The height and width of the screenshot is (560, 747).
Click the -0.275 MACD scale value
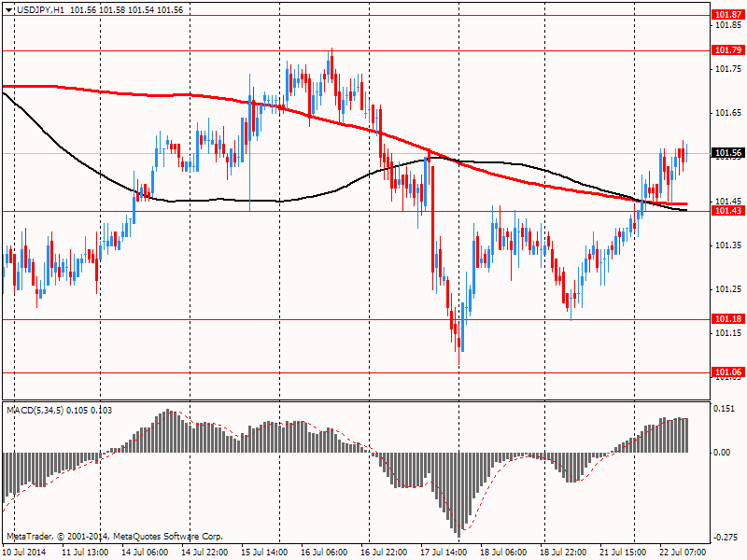pos(725,538)
